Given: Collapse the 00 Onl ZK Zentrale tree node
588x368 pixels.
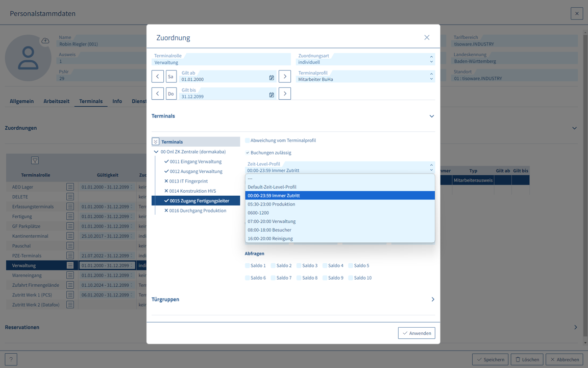Looking at the screenshot, I should click(x=156, y=152).
